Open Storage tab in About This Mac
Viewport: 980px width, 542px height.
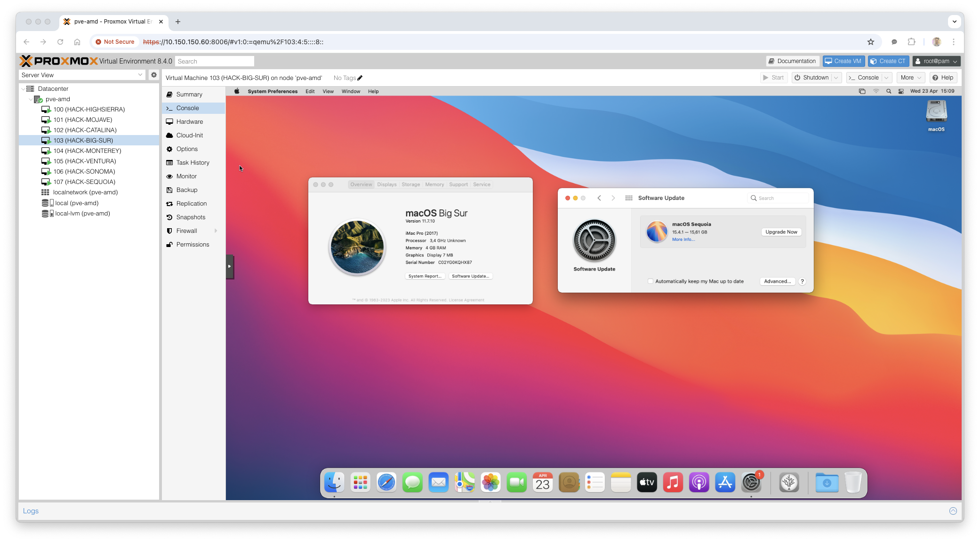[410, 184]
